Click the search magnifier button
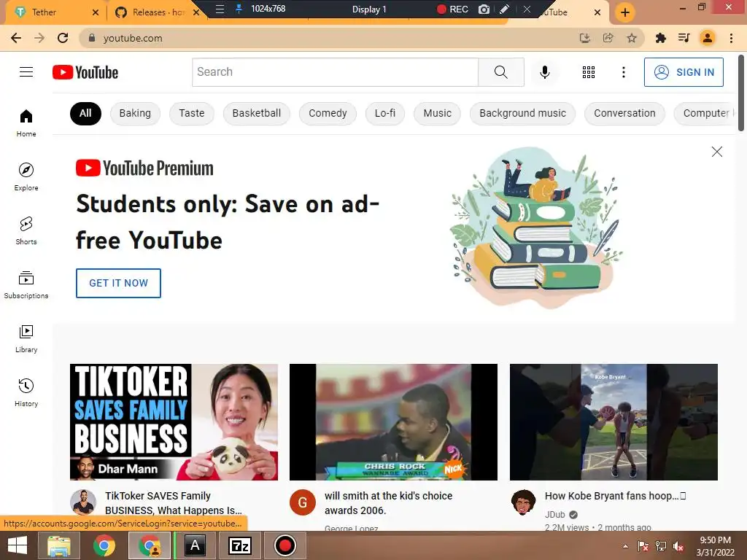 coord(500,72)
